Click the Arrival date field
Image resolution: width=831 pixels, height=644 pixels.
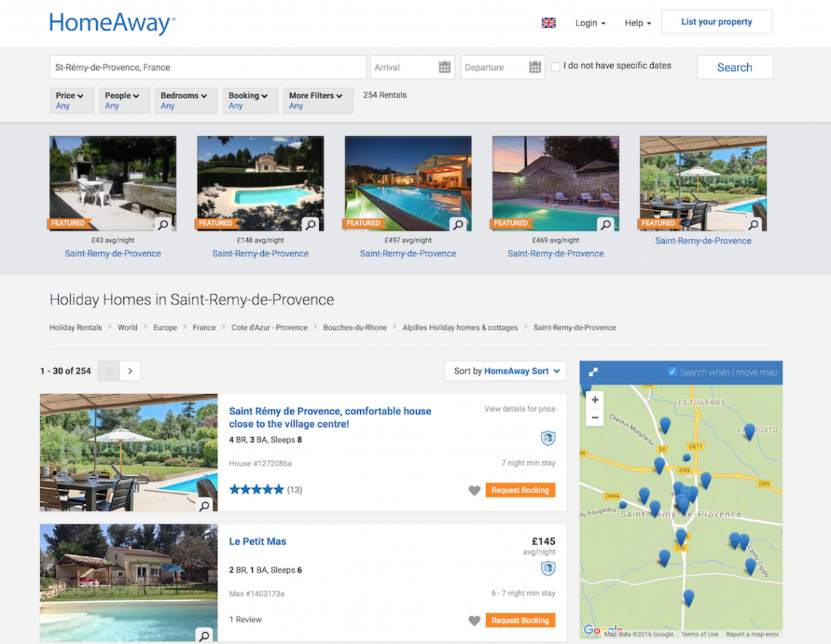click(413, 67)
